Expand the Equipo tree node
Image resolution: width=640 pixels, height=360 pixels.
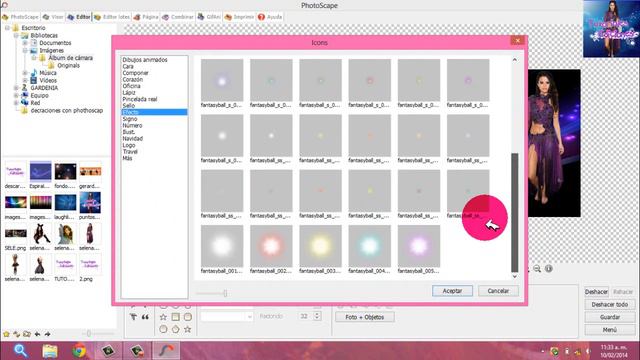[16, 96]
